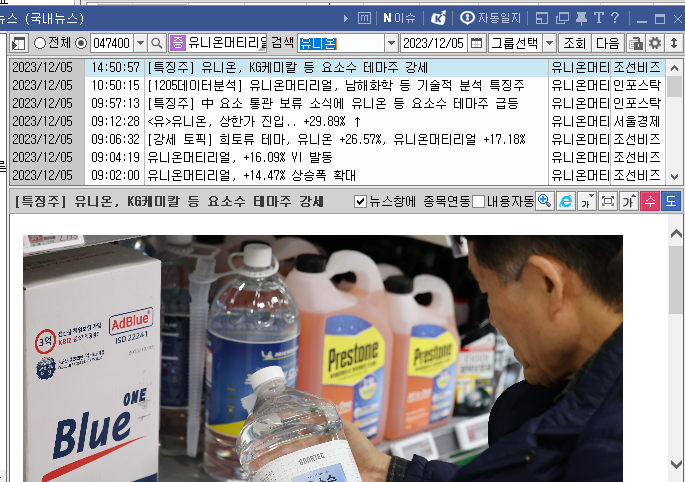Select news row 상한가 진입 +29.89%
Image resolution: width=685 pixels, height=482 pixels.
coord(336,121)
